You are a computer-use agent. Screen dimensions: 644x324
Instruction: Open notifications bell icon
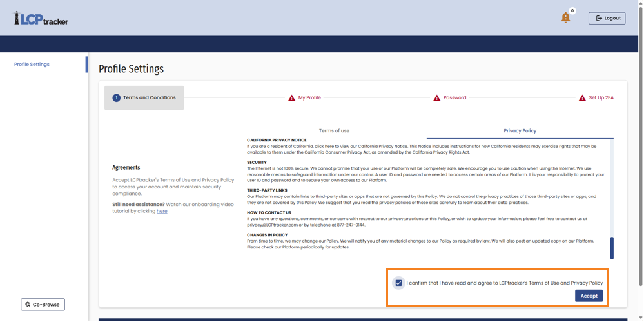(565, 17)
